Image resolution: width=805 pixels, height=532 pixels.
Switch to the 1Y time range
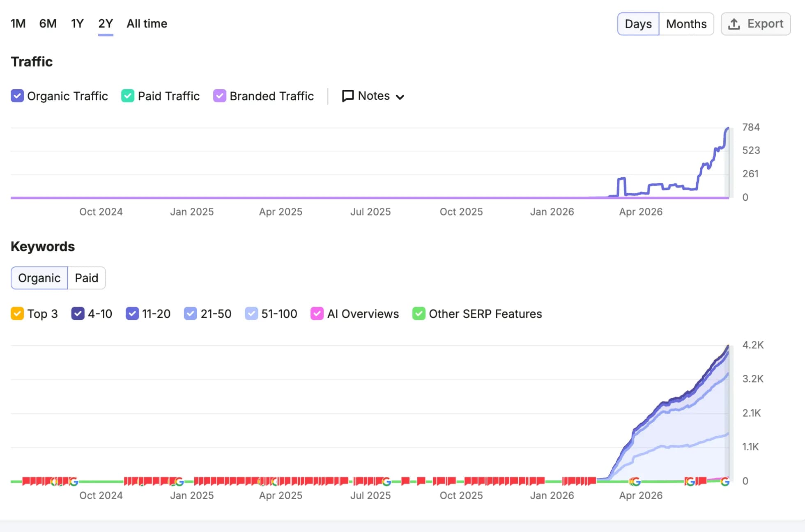pos(77,24)
